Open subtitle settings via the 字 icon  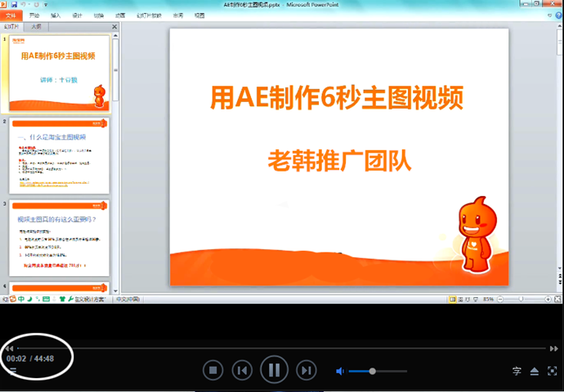click(x=517, y=371)
